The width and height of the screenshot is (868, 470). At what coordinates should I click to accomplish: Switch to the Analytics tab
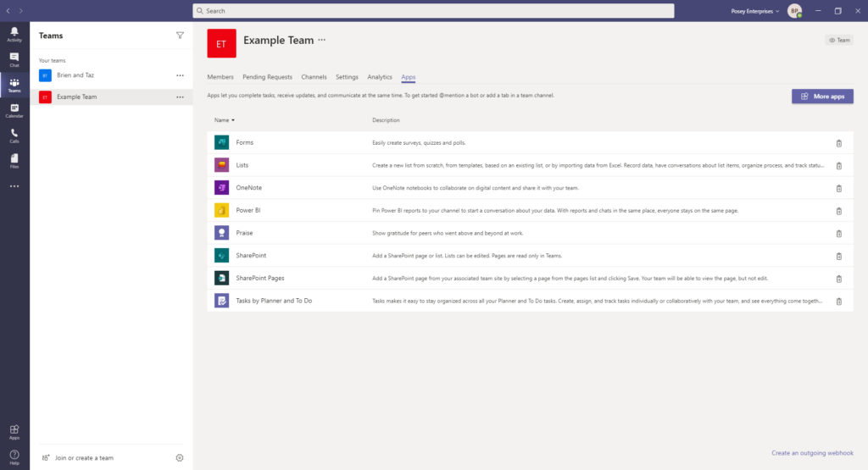380,77
